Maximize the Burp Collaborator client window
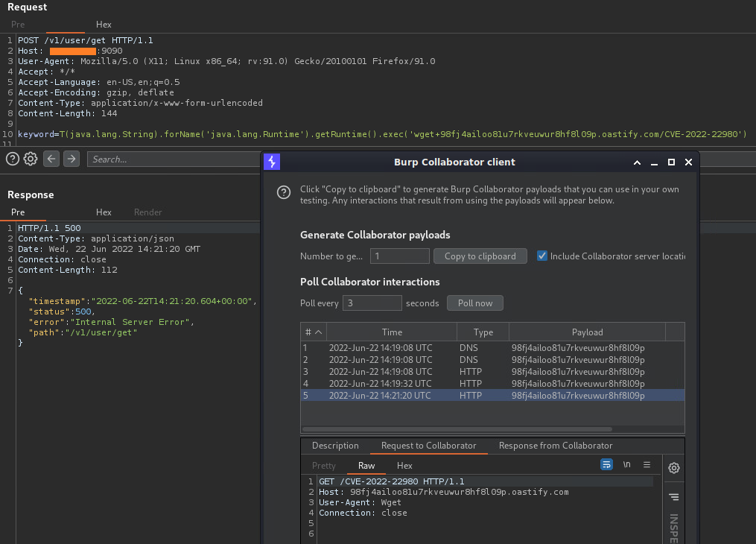The height and width of the screenshot is (544, 756). [x=671, y=162]
